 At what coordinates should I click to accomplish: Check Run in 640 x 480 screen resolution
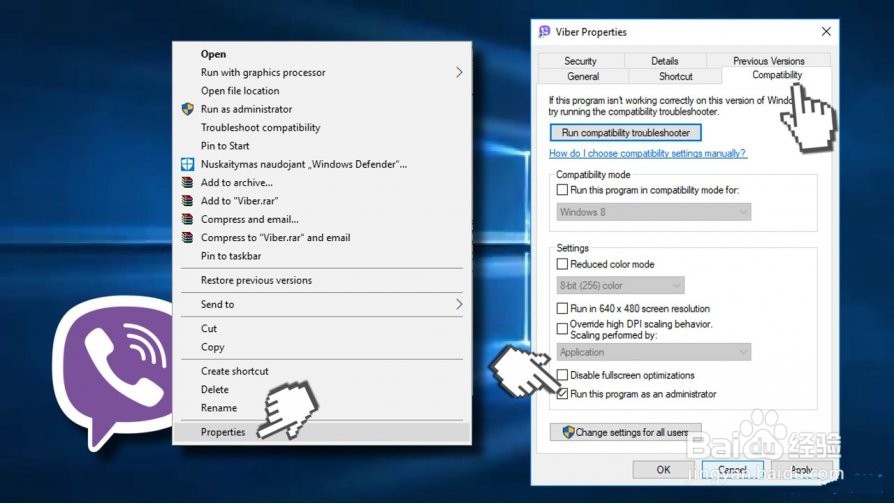(x=562, y=308)
